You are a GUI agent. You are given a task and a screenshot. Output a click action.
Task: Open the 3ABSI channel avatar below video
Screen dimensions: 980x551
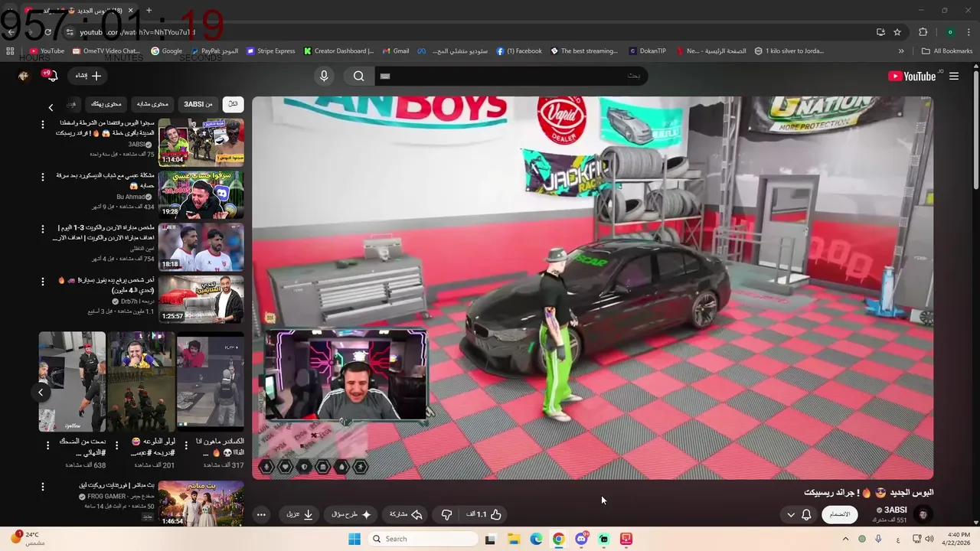pos(924,514)
